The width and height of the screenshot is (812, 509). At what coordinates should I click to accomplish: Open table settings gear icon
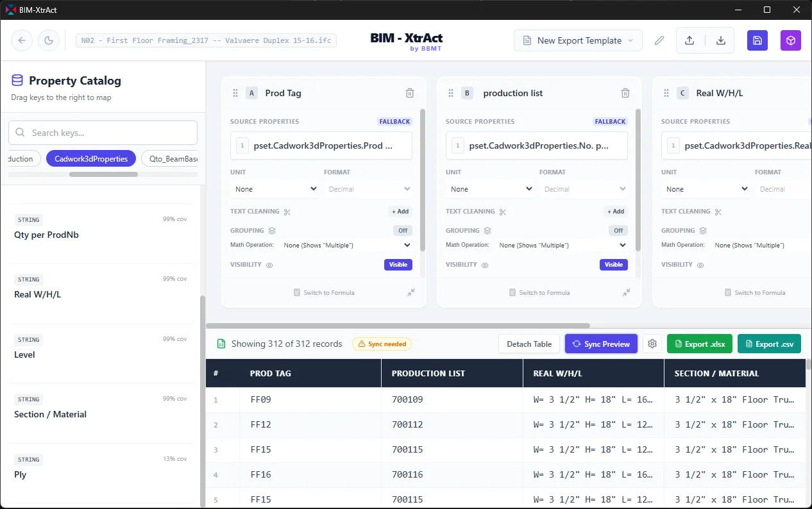click(652, 344)
